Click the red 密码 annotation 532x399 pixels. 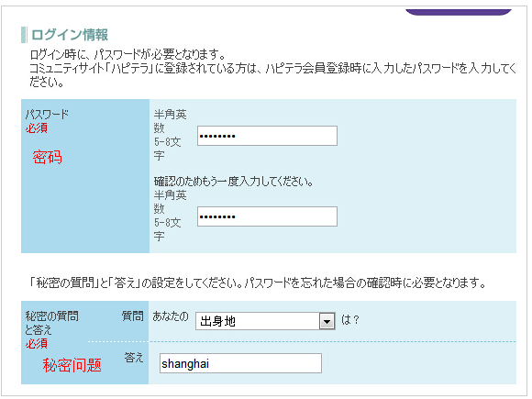coord(47,158)
